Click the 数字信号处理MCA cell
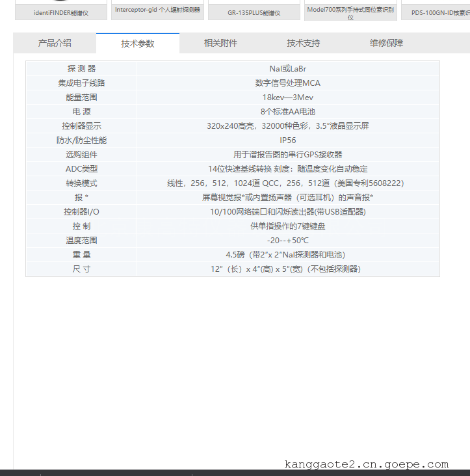Screen dimensions: 470x476 click(x=287, y=83)
